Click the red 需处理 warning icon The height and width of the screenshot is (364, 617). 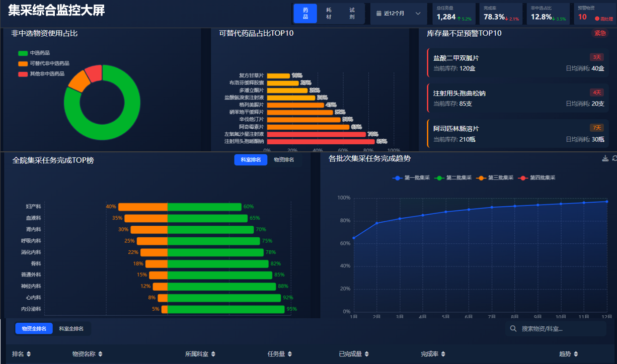tap(597, 19)
